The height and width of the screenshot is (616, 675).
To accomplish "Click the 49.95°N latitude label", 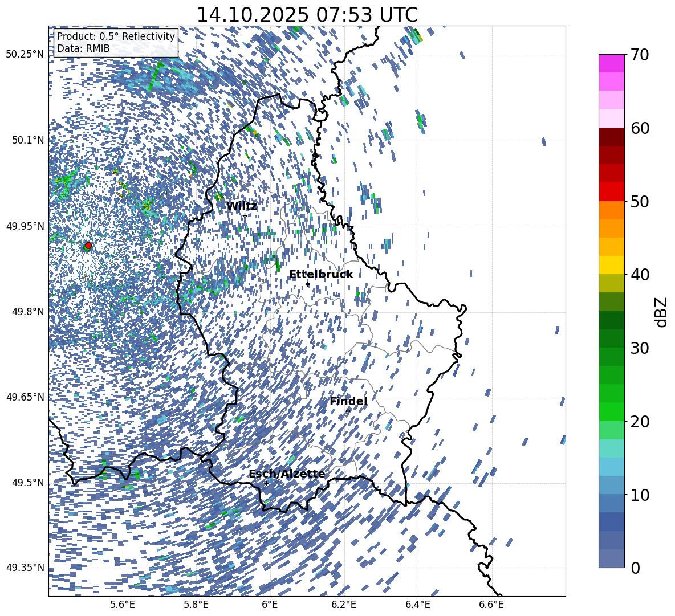I will pyautogui.click(x=25, y=226).
